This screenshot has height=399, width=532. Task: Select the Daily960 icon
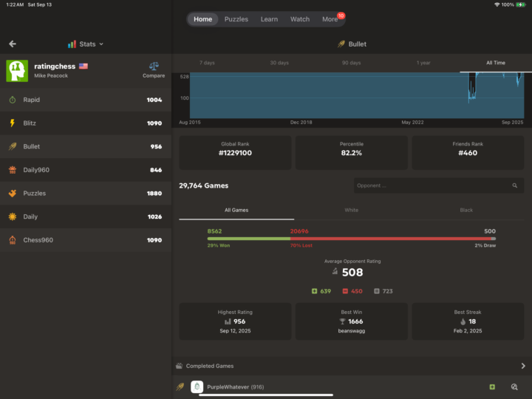(x=13, y=170)
